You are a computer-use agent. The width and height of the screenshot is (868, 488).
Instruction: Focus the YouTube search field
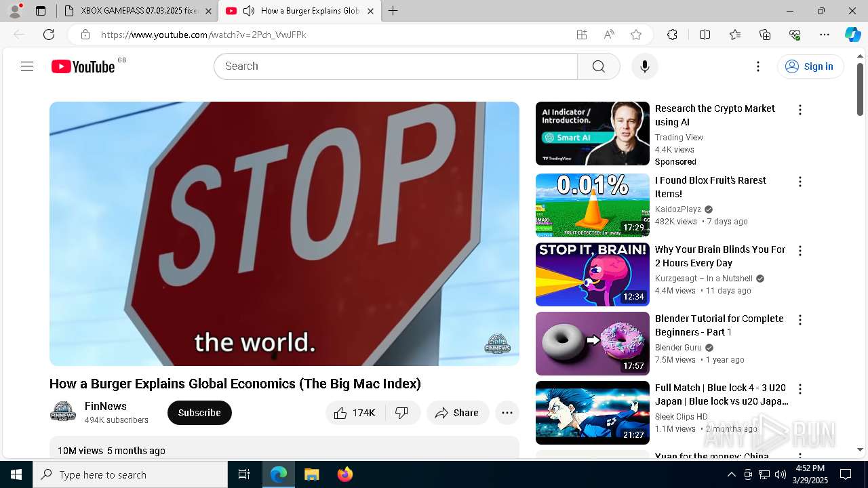pyautogui.click(x=395, y=66)
